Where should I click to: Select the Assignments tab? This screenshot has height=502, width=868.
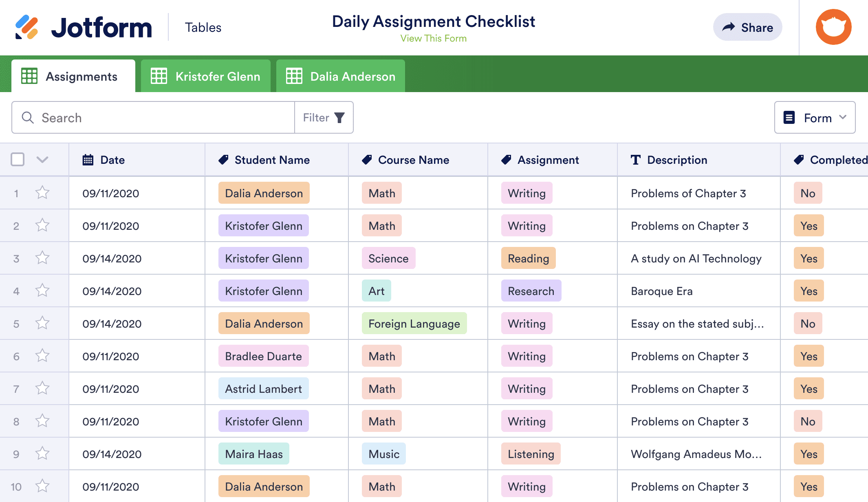(73, 76)
